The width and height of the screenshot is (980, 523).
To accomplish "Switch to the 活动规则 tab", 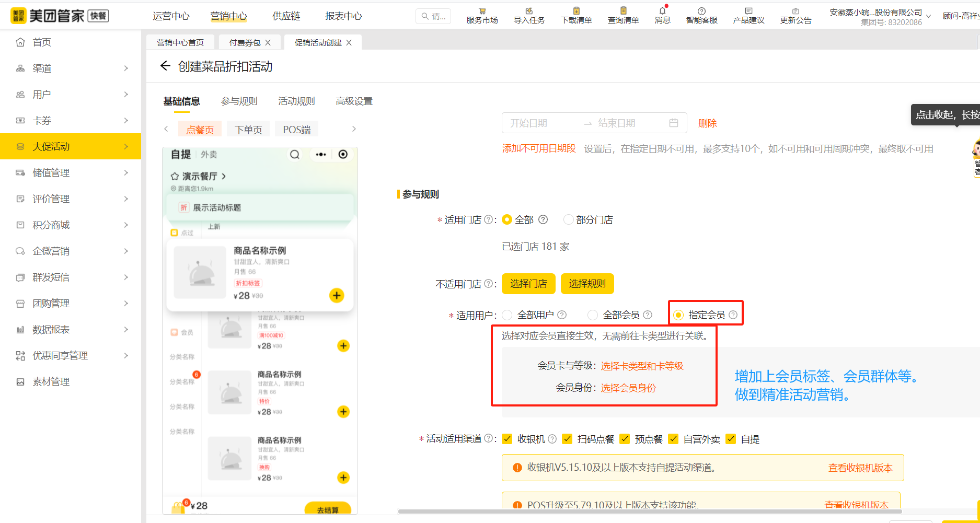I will [x=296, y=101].
